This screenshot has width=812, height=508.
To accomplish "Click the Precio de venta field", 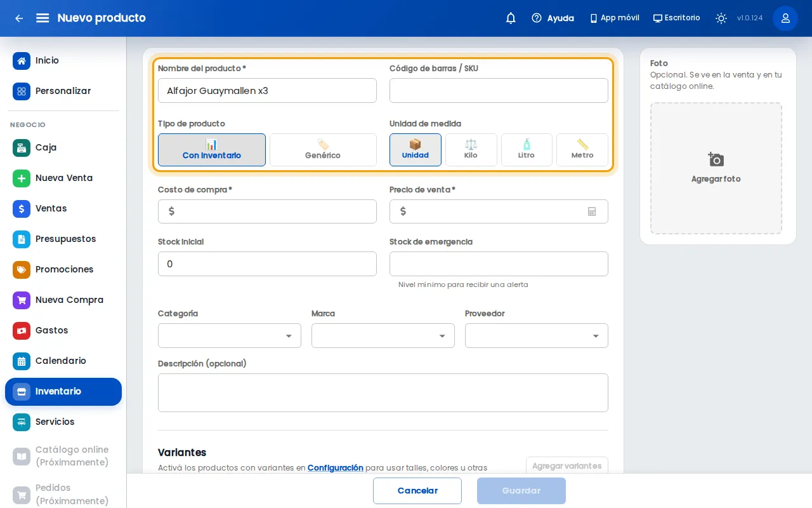I will [x=499, y=211].
